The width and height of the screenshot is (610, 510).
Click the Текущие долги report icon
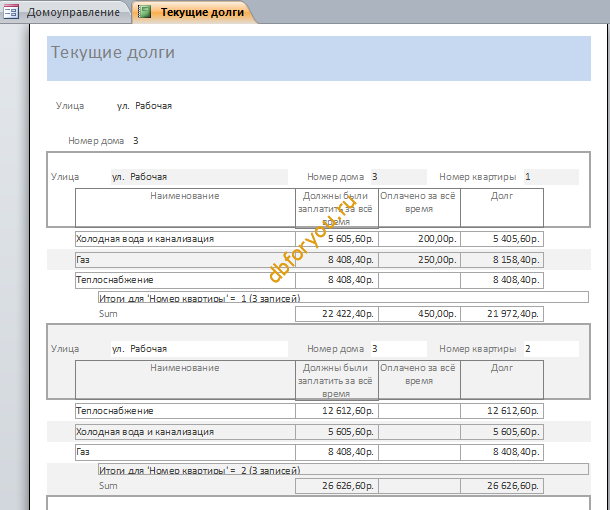coord(144,12)
